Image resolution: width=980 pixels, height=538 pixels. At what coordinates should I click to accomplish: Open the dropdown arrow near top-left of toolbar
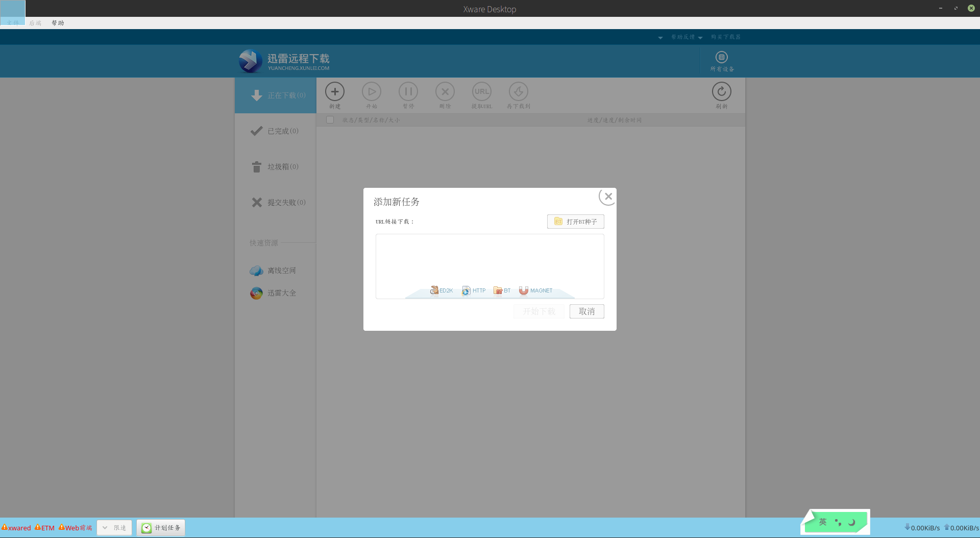(660, 37)
